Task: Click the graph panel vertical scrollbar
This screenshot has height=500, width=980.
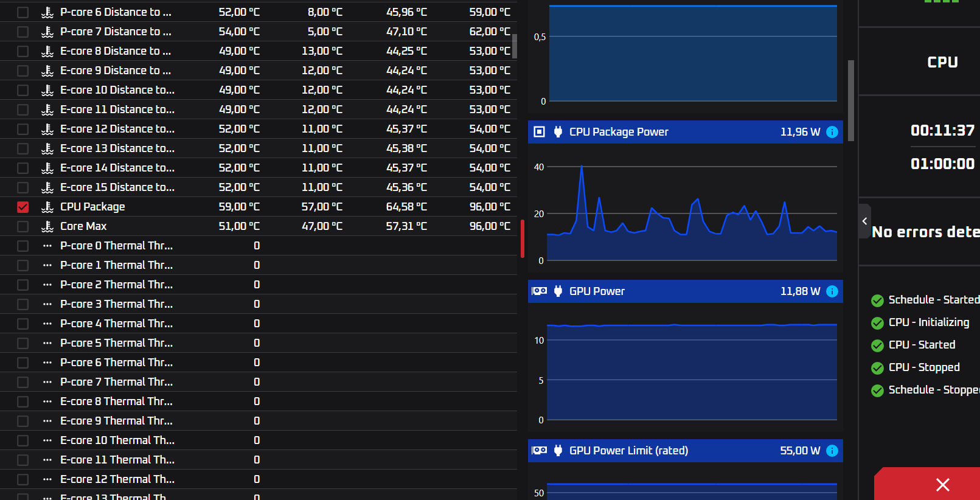Action: 851,100
